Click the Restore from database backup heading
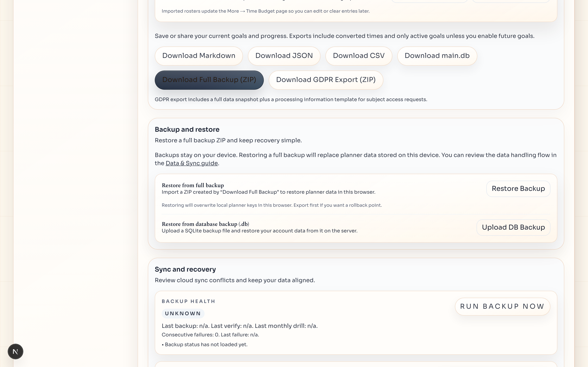This screenshot has height=367, width=588. pyautogui.click(x=205, y=224)
